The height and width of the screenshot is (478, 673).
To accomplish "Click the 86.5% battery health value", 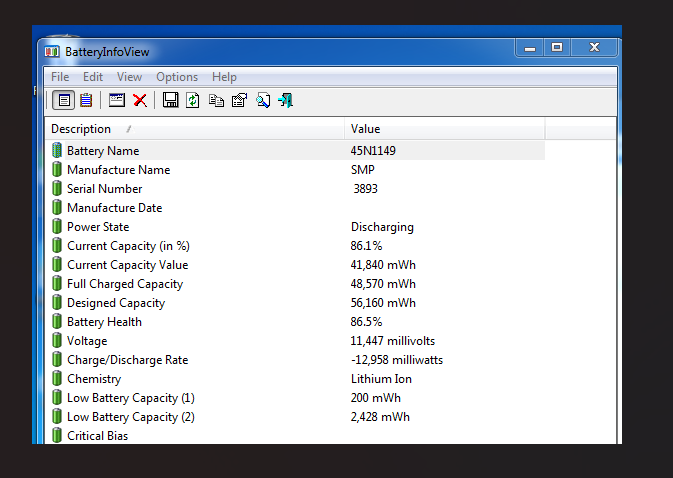I will tap(366, 322).
